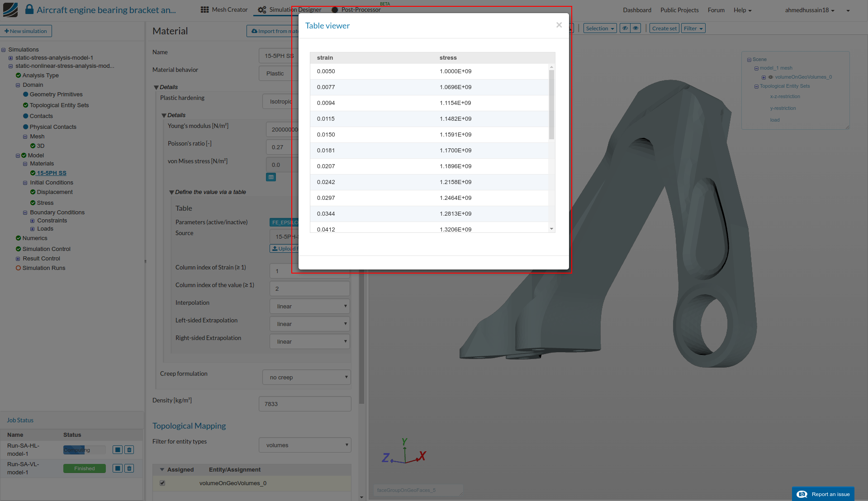Stop the Run-SA-HL-model-1 job
This screenshot has width=868, height=501.
(117, 450)
